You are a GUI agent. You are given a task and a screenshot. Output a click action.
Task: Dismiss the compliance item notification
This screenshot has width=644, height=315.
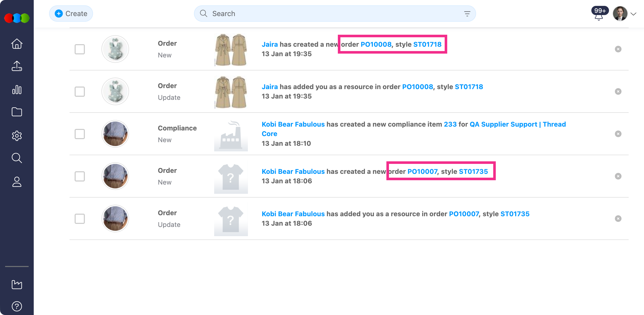[618, 134]
